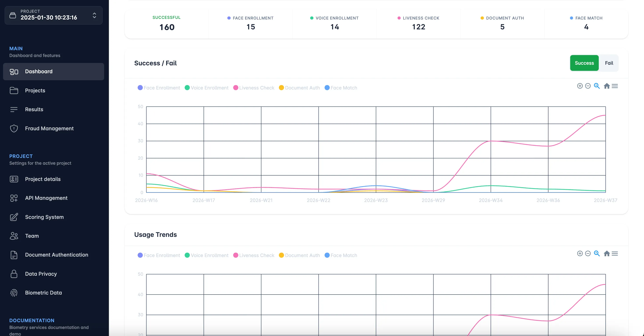Open the project selector dropdown
The image size is (644, 336).
coord(54,15)
